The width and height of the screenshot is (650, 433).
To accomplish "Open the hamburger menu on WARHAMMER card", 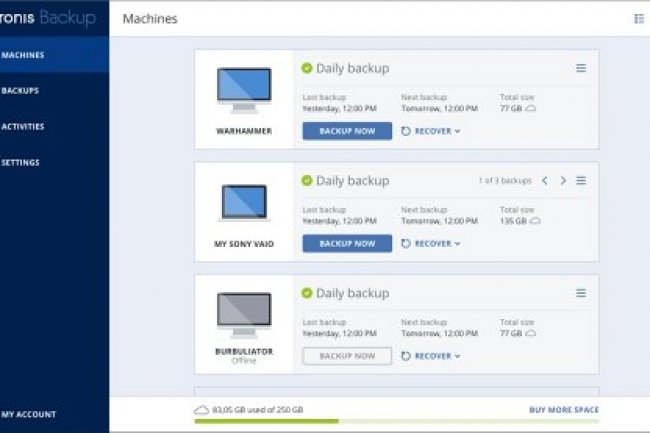I will coord(581,68).
